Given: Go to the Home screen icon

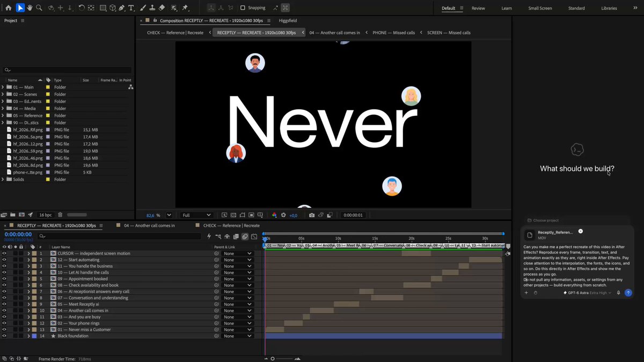Looking at the screenshot, I should point(8,8).
